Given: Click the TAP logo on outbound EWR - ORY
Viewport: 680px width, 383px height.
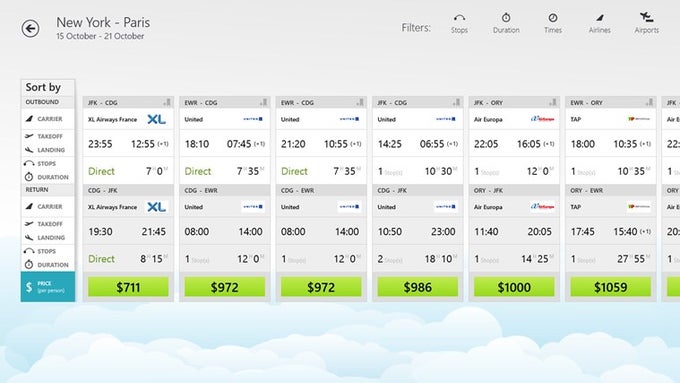Looking at the screenshot, I should 639,119.
